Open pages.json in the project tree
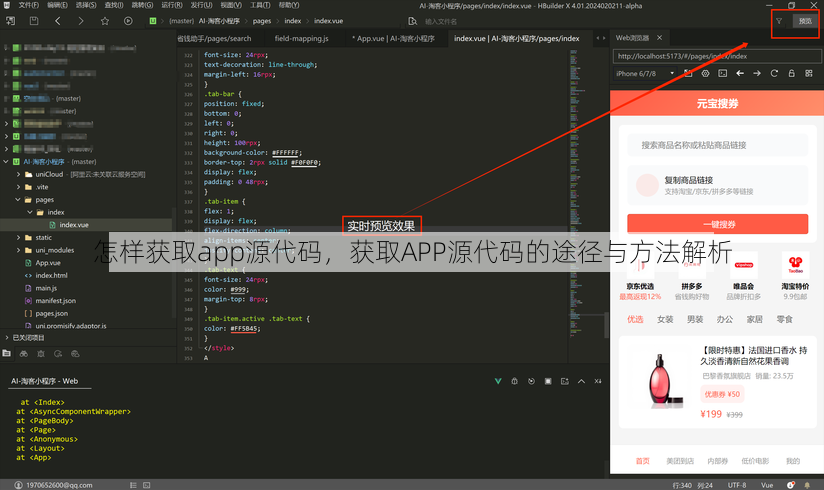The image size is (824, 490). 51,313
